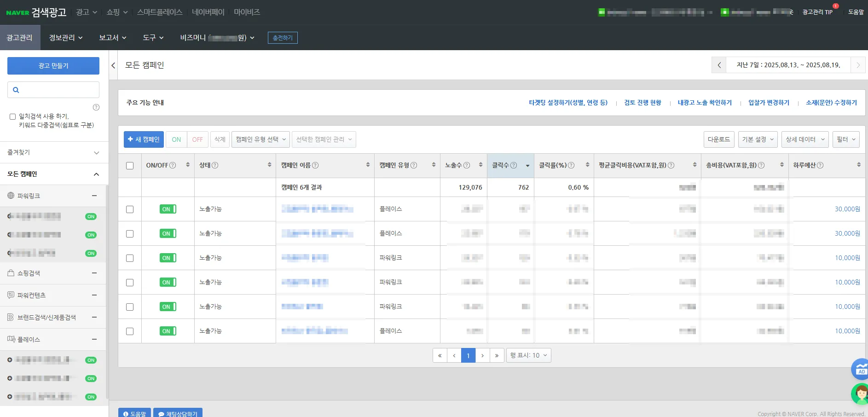The image size is (868, 417).
Task: Click help icon next to 캠페인 유형 header
Action: click(x=414, y=165)
